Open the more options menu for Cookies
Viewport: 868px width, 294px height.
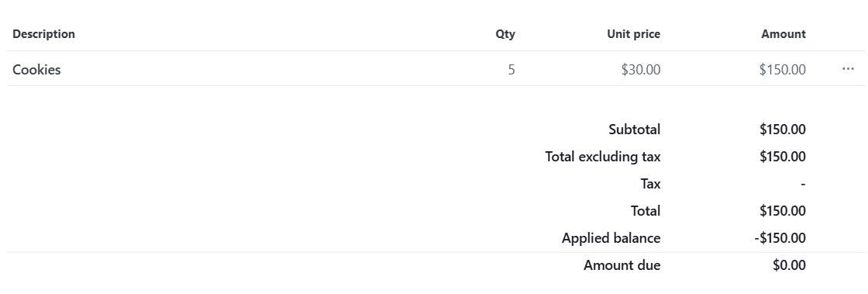pyautogui.click(x=848, y=69)
